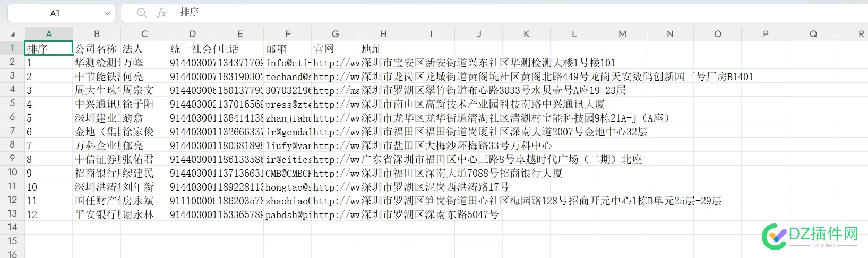Select the 邮箱 header cell

pos(288,48)
